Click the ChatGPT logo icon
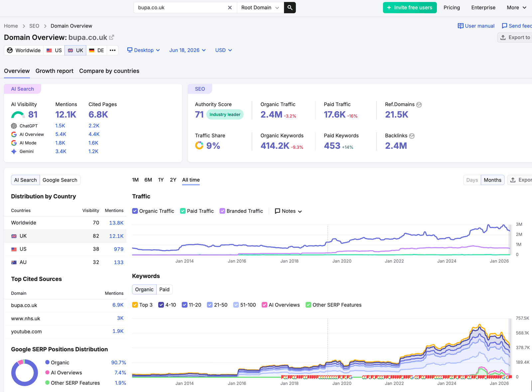 (x=14, y=126)
